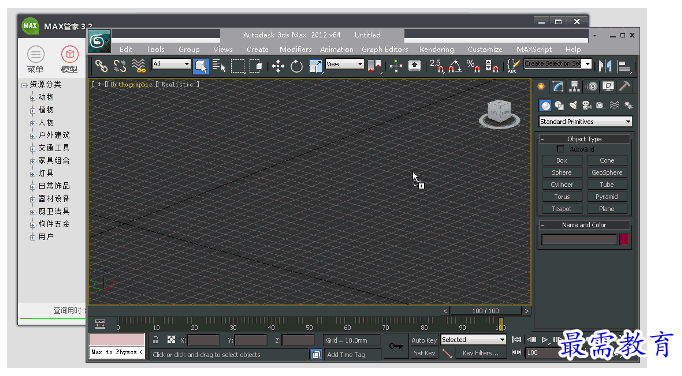
Task: Switch to the Utilities hammer tab
Action: (x=625, y=86)
